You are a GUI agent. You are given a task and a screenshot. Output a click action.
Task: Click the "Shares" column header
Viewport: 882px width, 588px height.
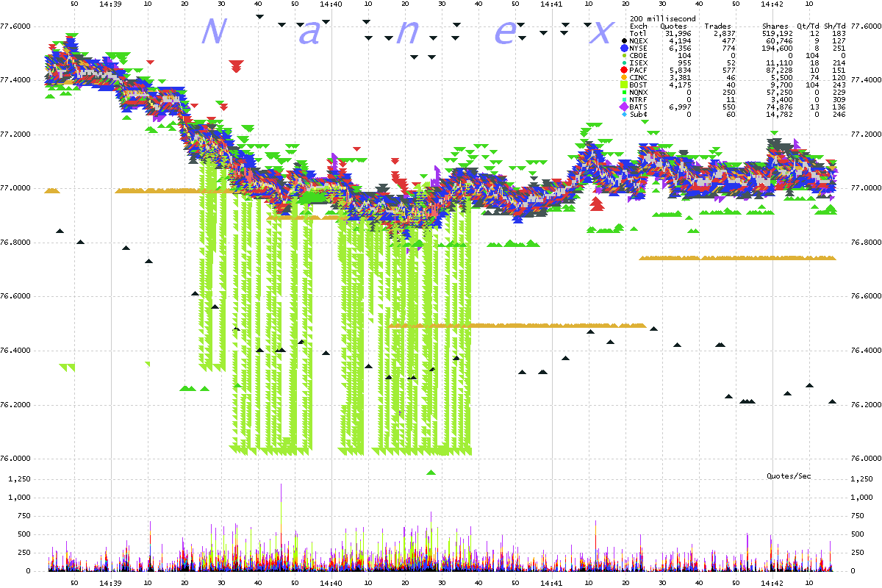776,26
